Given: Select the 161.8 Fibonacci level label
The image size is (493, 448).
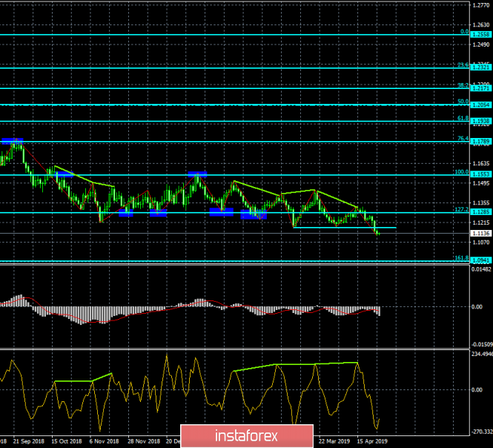Looking at the screenshot, I should coord(460,257).
